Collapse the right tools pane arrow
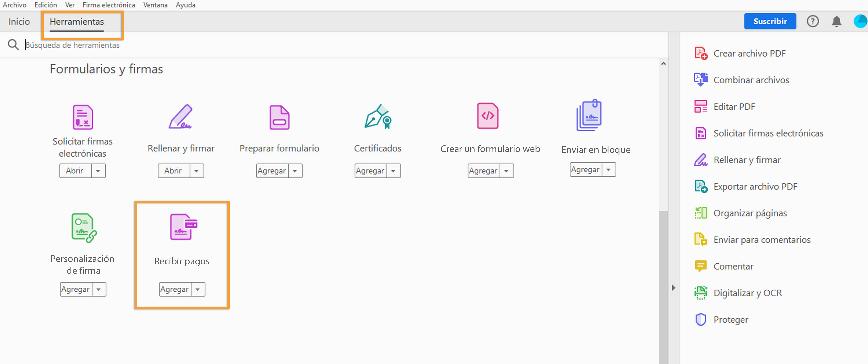This screenshot has height=364, width=868. point(673,288)
